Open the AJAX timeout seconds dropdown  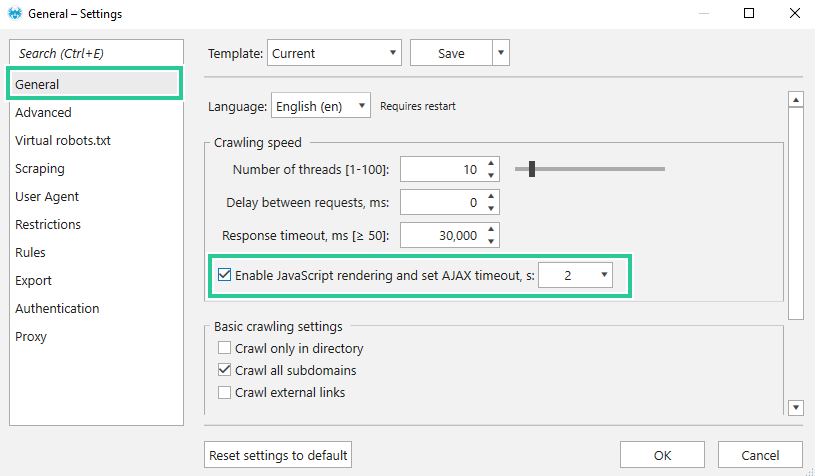click(x=575, y=275)
